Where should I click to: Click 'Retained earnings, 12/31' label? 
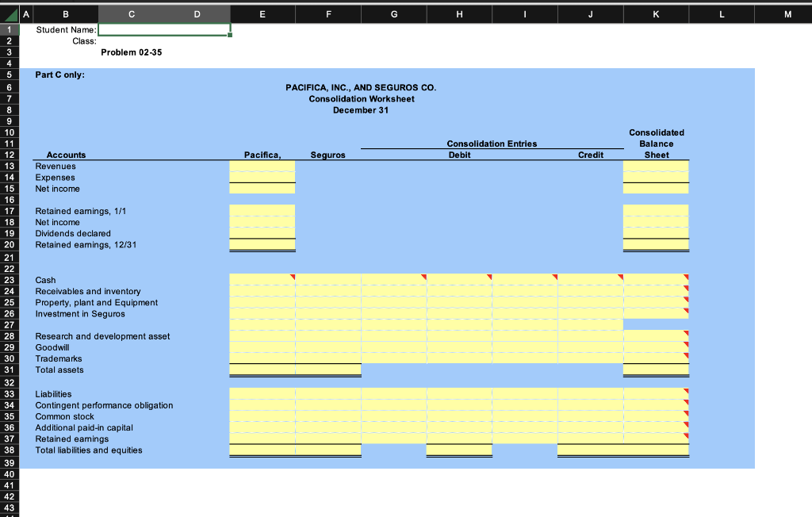pyautogui.click(x=86, y=245)
